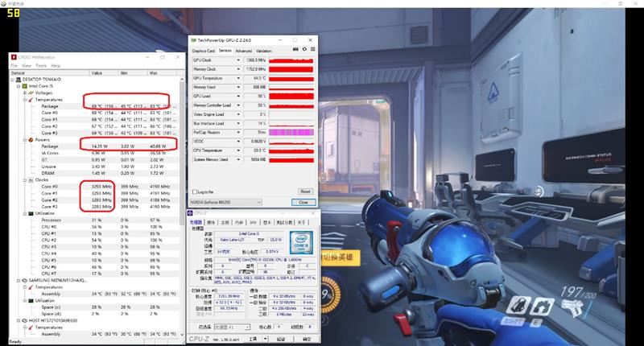Click the Powers flame icon

click(x=31, y=140)
